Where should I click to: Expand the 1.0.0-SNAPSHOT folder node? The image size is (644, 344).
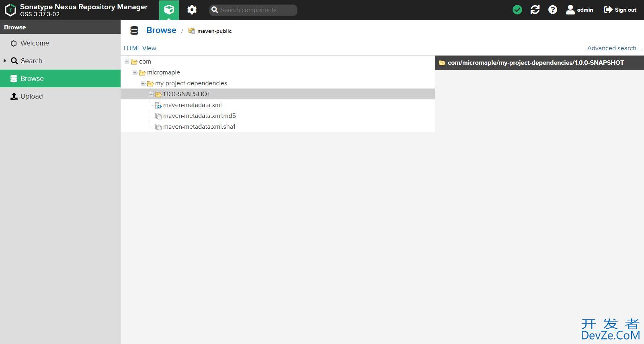(x=151, y=94)
